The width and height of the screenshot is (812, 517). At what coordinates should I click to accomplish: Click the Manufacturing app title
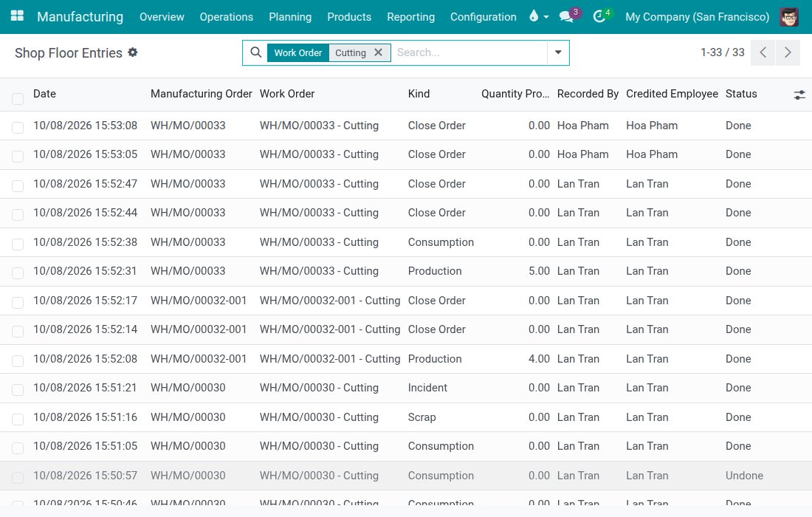(80, 16)
